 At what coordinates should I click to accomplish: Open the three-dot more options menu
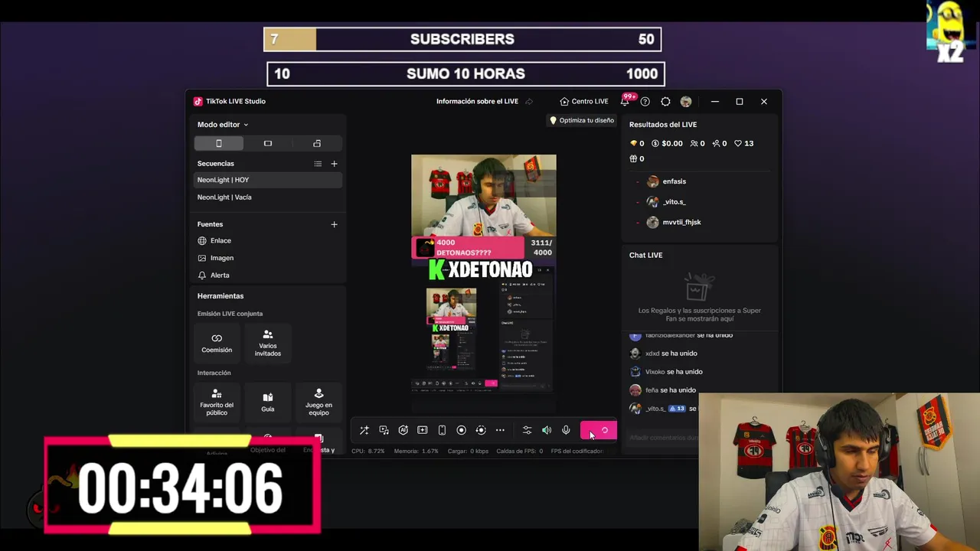tap(500, 430)
